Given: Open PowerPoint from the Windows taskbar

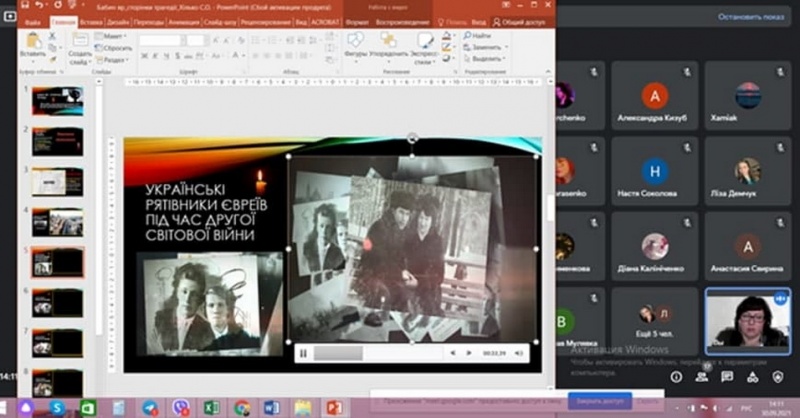Looking at the screenshot, I should [x=334, y=407].
